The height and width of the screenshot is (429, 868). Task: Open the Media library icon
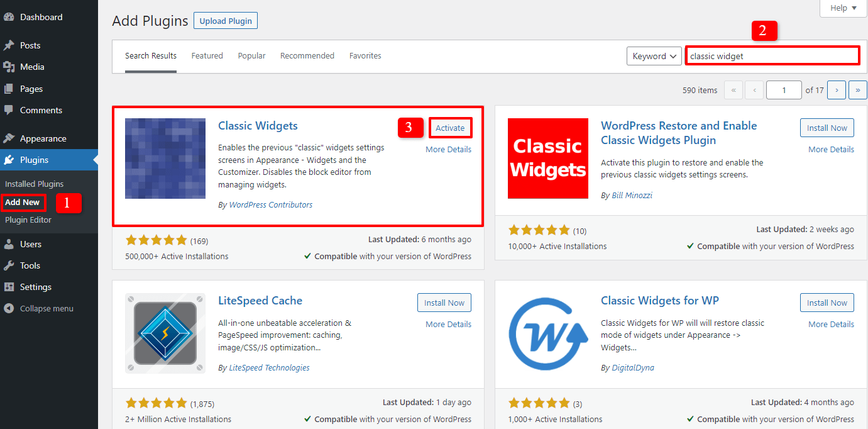11,67
